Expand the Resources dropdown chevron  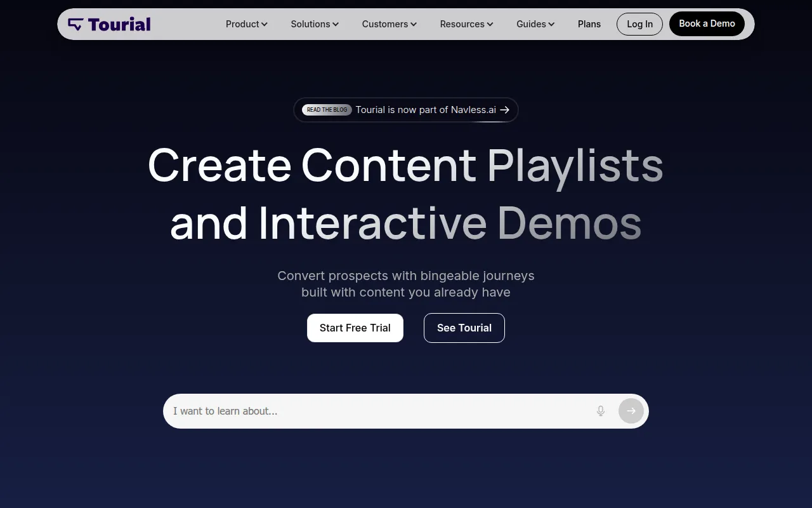(x=490, y=24)
